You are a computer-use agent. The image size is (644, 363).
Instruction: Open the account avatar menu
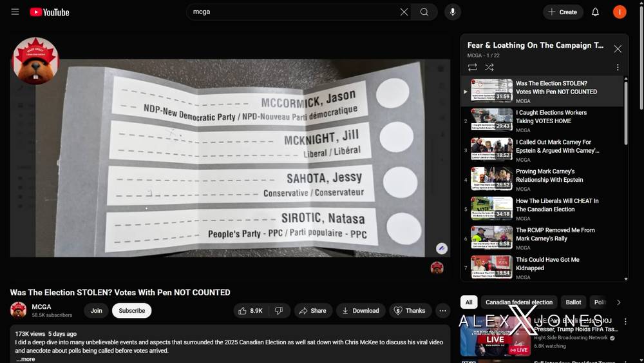tap(620, 12)
